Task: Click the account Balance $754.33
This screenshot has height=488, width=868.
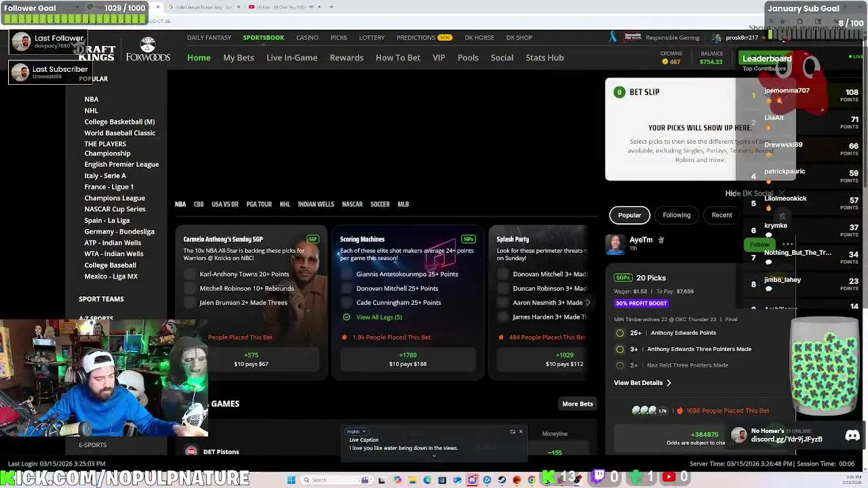Action: (x=711, y=58)
